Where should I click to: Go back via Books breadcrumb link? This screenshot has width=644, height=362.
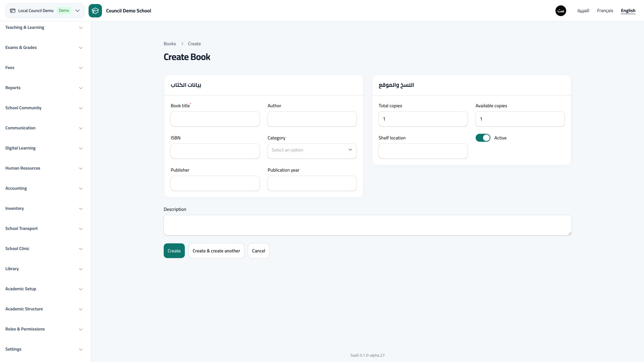[170, 44]
